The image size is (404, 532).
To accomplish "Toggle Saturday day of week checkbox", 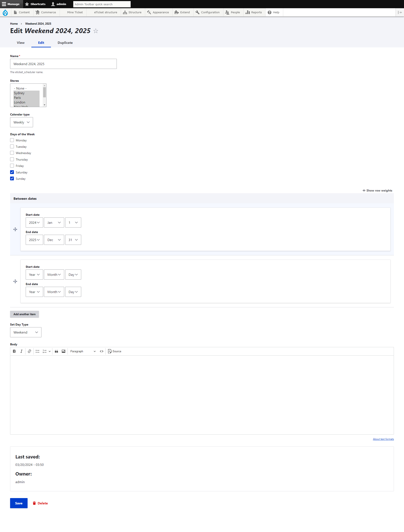I will tap(12, 172).
